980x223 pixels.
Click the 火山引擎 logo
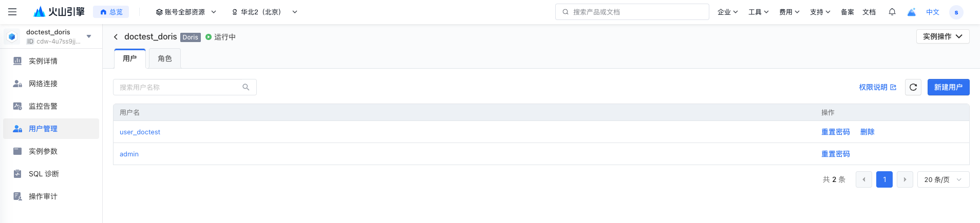59,12
